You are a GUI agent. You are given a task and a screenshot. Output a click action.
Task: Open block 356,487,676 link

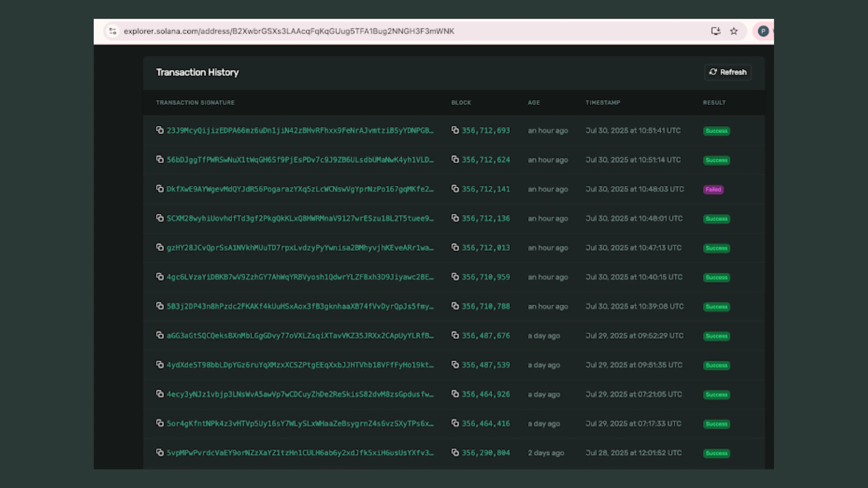pyautogui.click(x=486, y=336)
